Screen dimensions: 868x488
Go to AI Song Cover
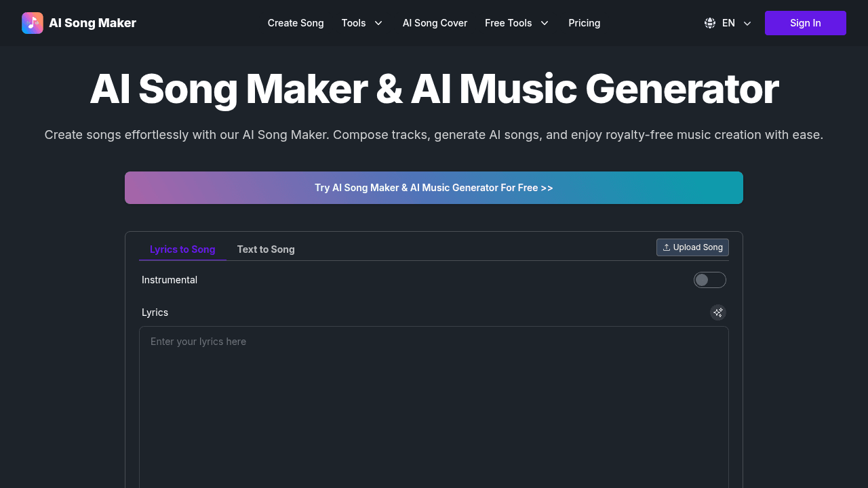click(x=435, y=23)
